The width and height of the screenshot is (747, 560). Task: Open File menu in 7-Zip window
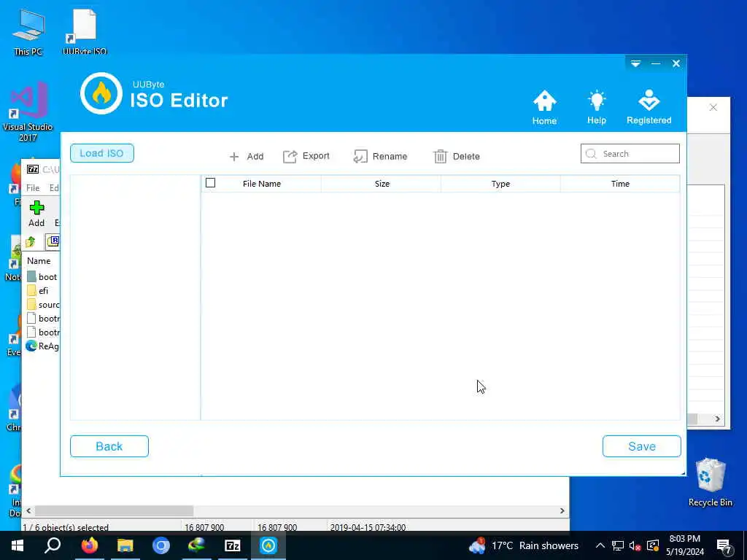tap(33, 188)
